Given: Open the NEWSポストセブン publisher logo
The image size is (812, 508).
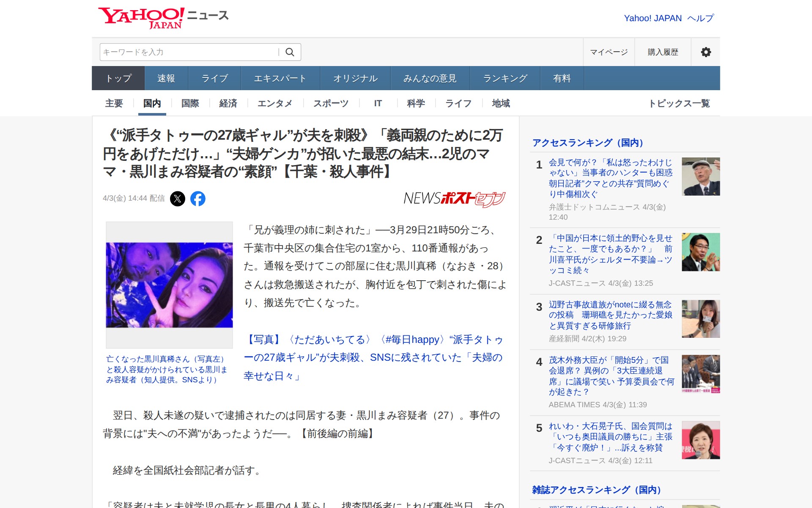Looking at the screenshot, I should coord(454,199).
